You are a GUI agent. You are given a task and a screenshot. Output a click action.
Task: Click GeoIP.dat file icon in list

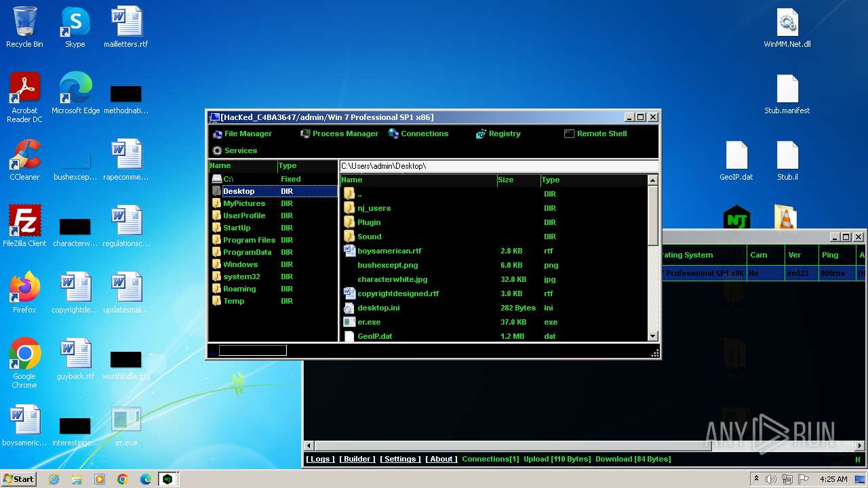349,336
